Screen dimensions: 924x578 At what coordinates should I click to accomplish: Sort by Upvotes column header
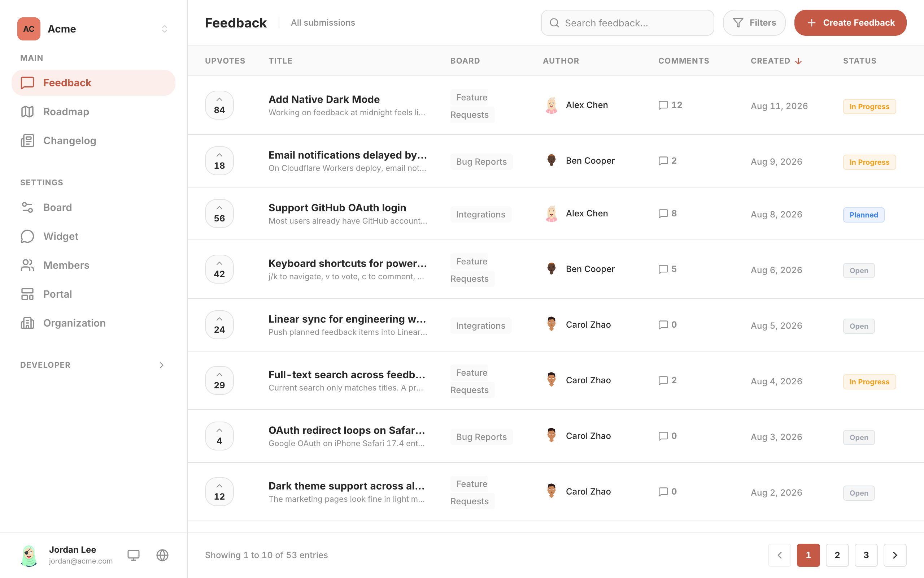(225, 61)
